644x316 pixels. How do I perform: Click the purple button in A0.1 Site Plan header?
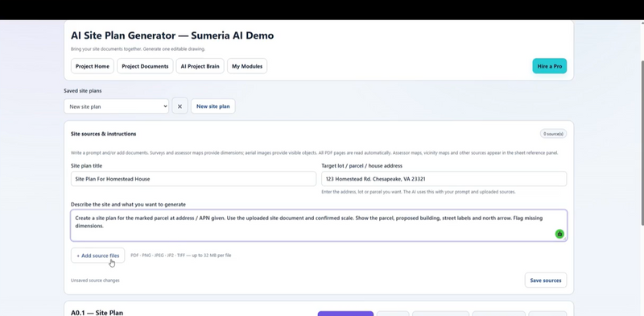click(345, 314)
